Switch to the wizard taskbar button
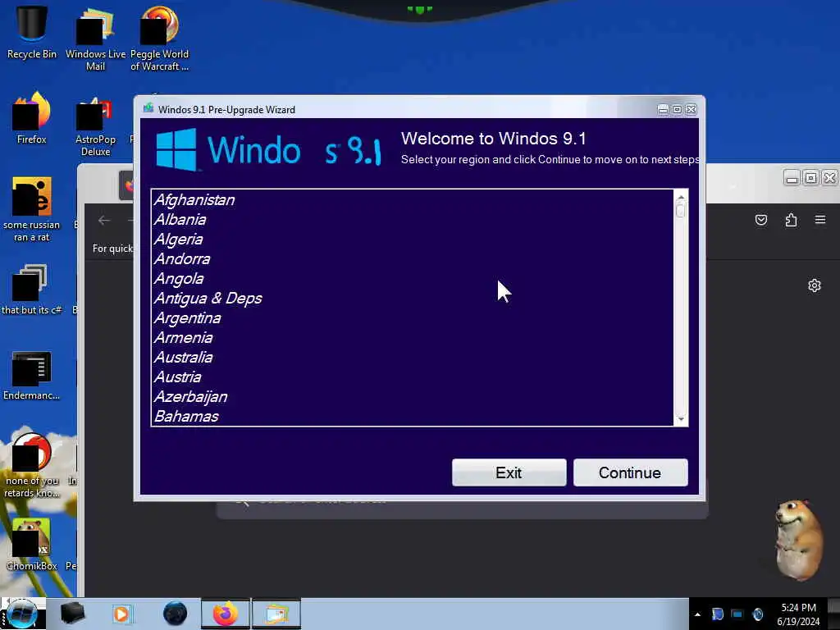 pos(276,614)
